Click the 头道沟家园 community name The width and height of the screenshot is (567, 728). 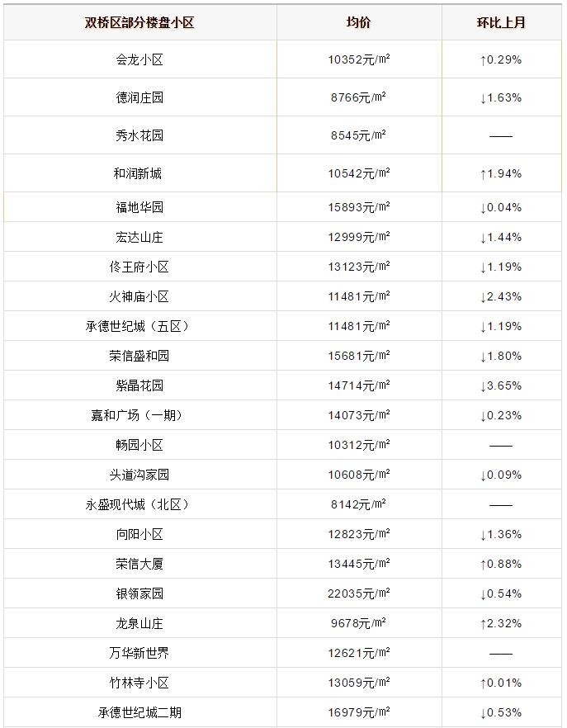[139, 475]
